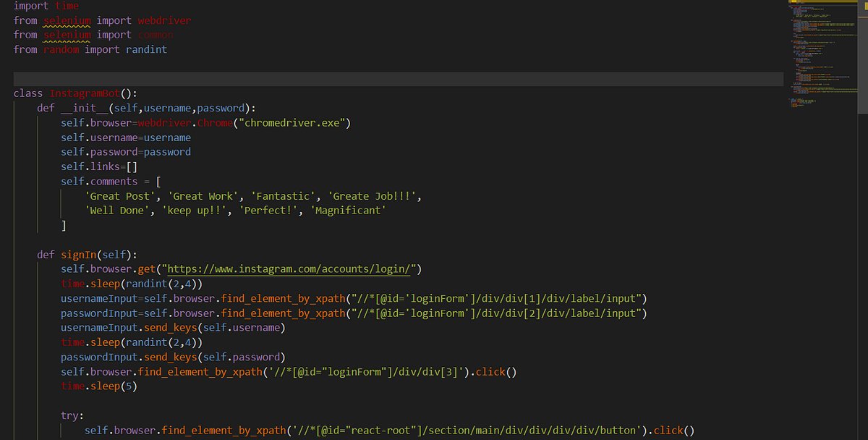Viewport: 868px width, 440px height.
Task: Click the 'Magnificant' string
Action: coord(346,211)
